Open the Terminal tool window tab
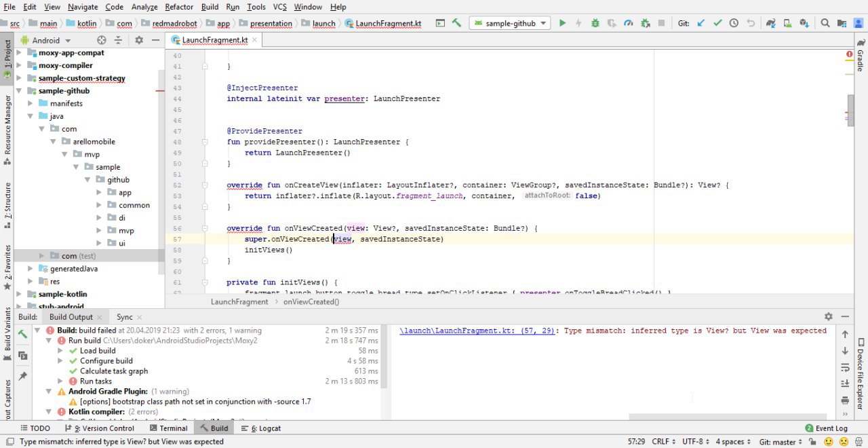 coord(167,428)
